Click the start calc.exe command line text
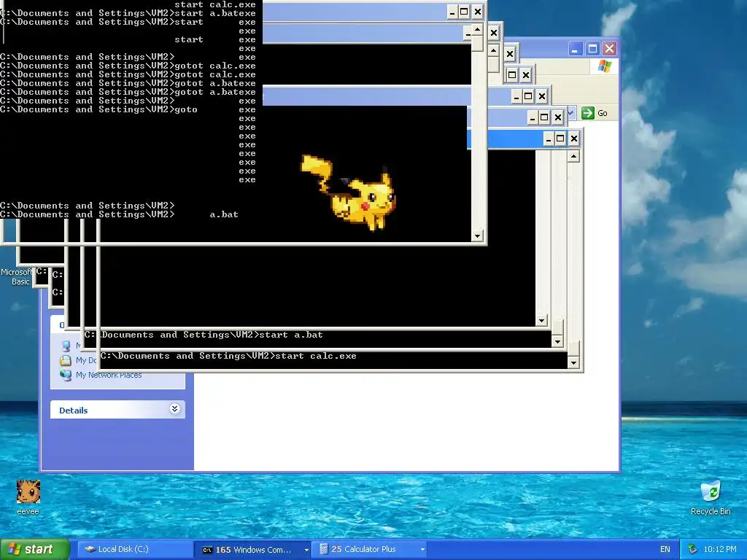This screenshot has height=560, width=747. tap(316, 356)
